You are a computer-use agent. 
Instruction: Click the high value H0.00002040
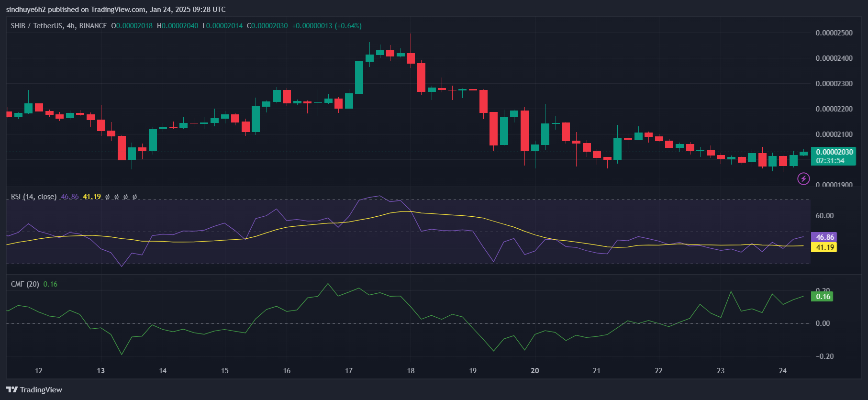tap(178, 26)
